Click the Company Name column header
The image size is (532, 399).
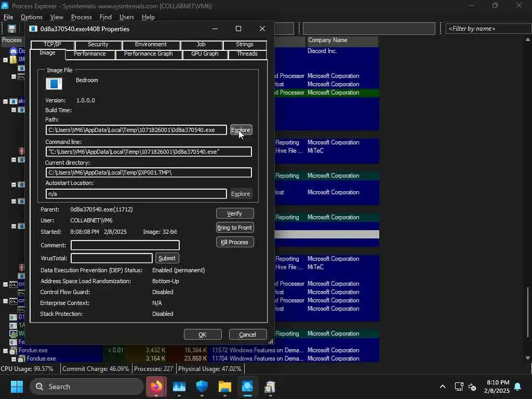click(342, 40)
